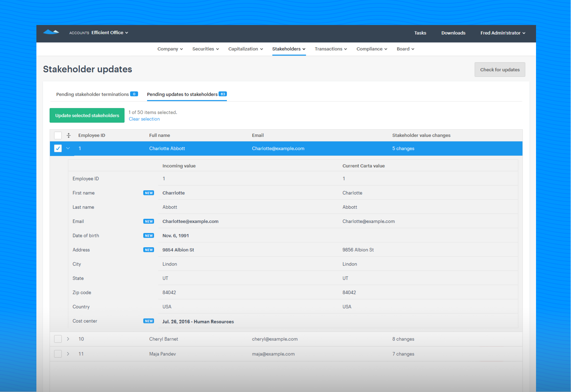Open the Capitalization menu
Viewport: 571px width, 392px height.
246,49
